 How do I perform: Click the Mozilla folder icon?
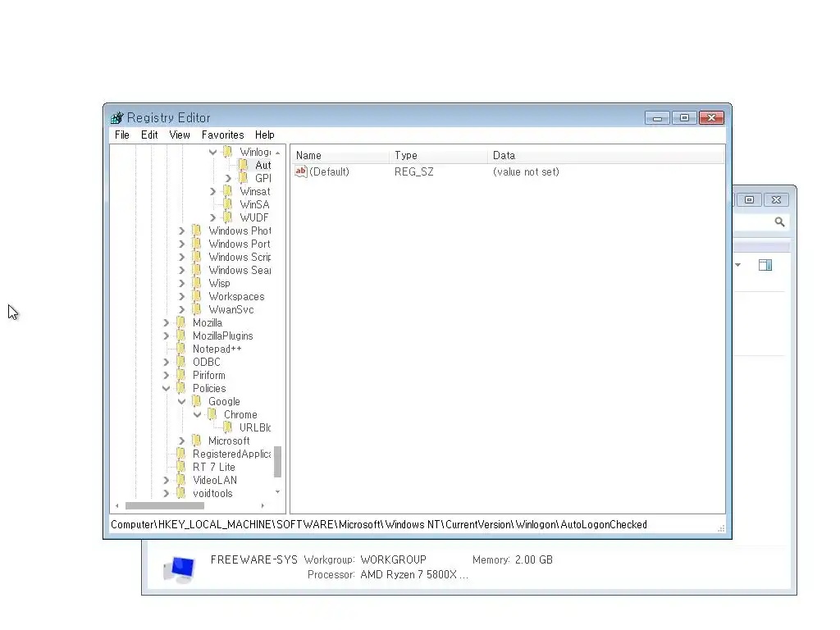coord(181,322)
